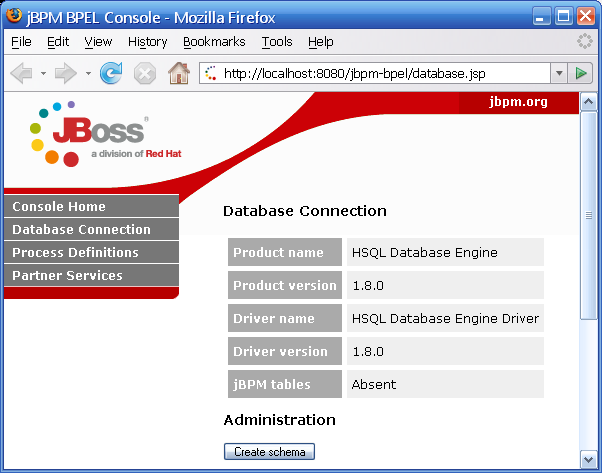Stop loading the page
The width and height of the screenshot is (602, 473).
tap(145, 73)
